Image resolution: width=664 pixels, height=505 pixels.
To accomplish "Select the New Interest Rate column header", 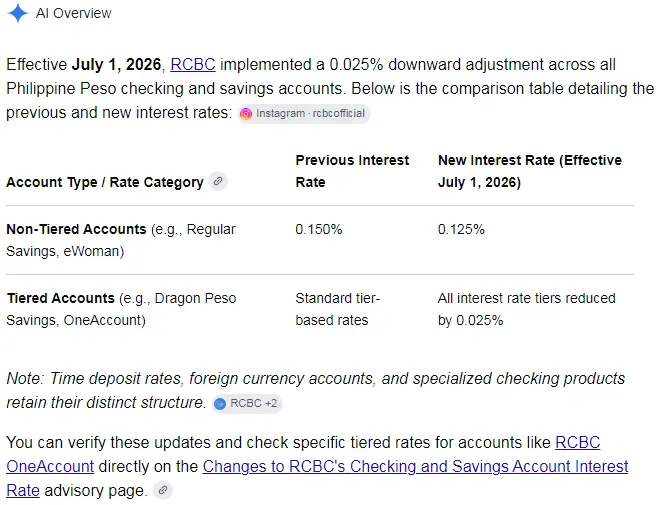I will point(529,171).
